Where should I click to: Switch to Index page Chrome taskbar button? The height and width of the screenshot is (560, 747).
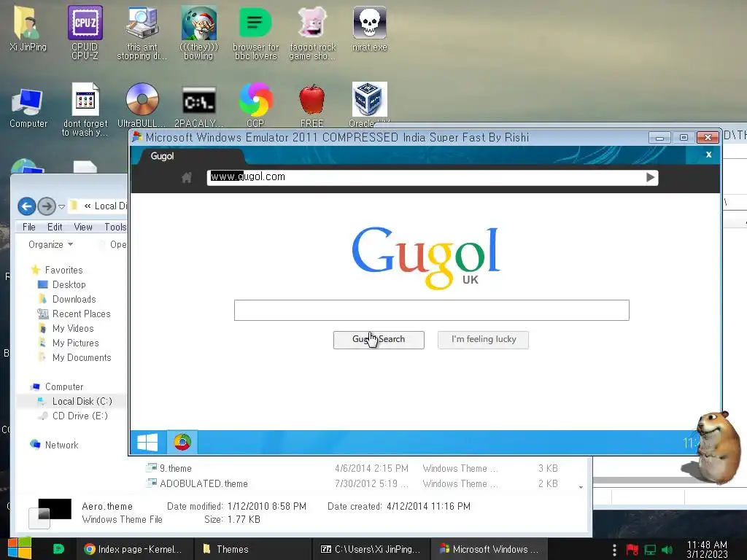[134, 549]
